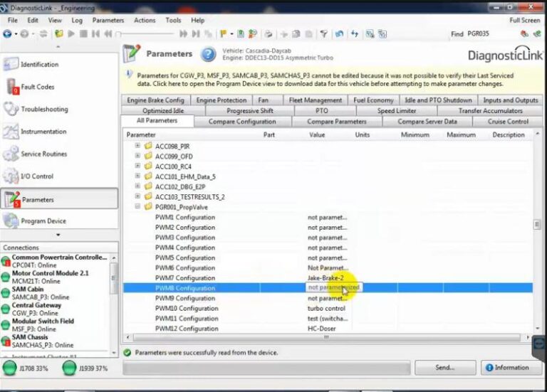Expand the ACC099_OFD folder
This screenshot has width=547, height=392.
[137, 156]
